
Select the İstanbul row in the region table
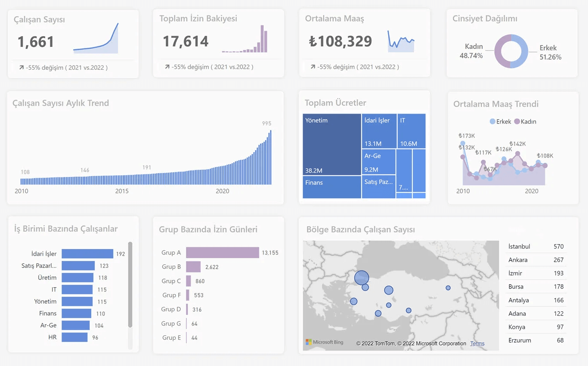coord(535,247)
